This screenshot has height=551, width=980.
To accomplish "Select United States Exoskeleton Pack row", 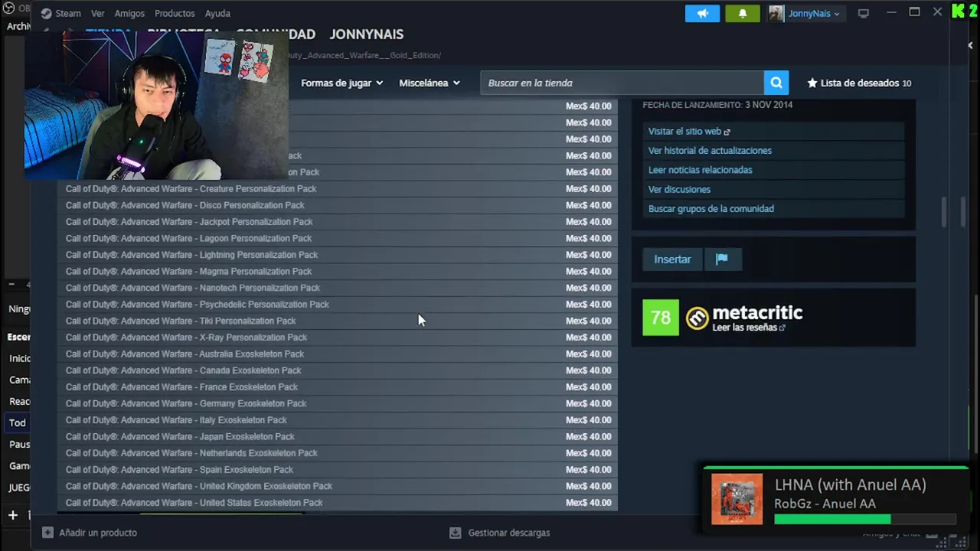I will (x=337, y=503).
